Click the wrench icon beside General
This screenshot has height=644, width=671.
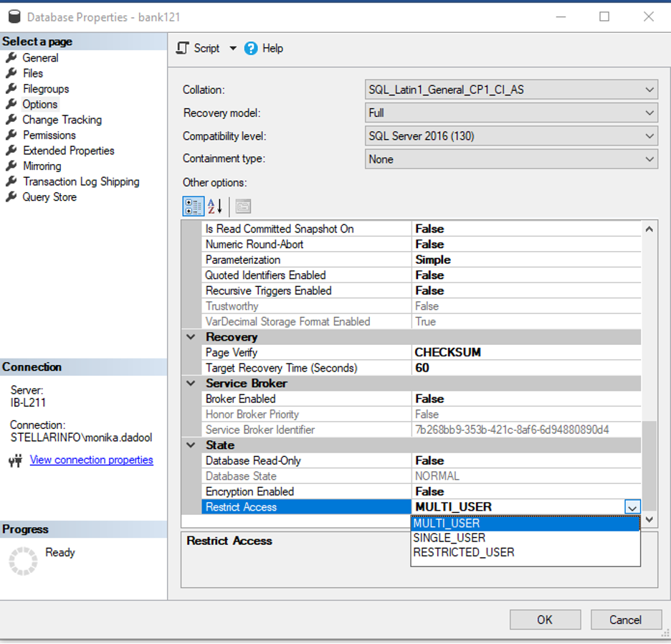tap(11, 57)
